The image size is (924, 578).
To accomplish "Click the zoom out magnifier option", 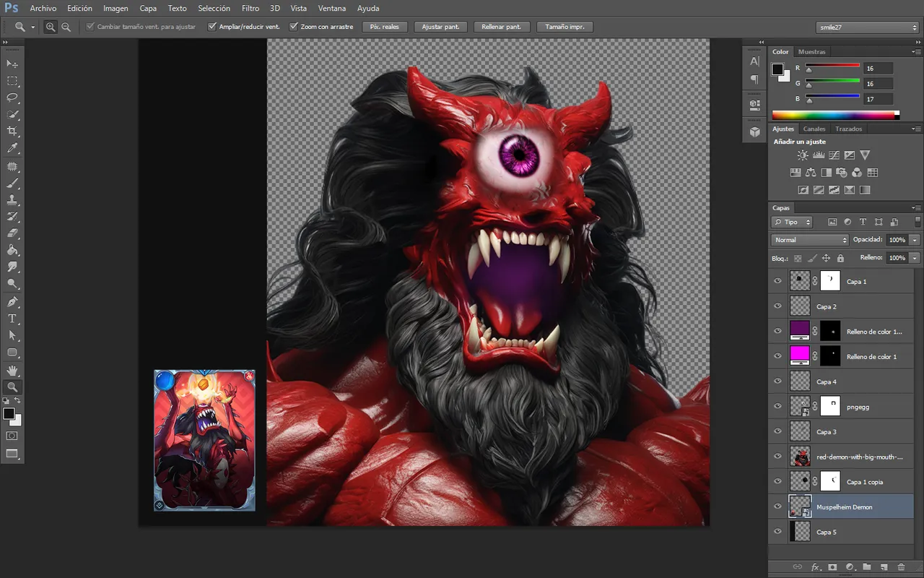I will click(66, 27).
